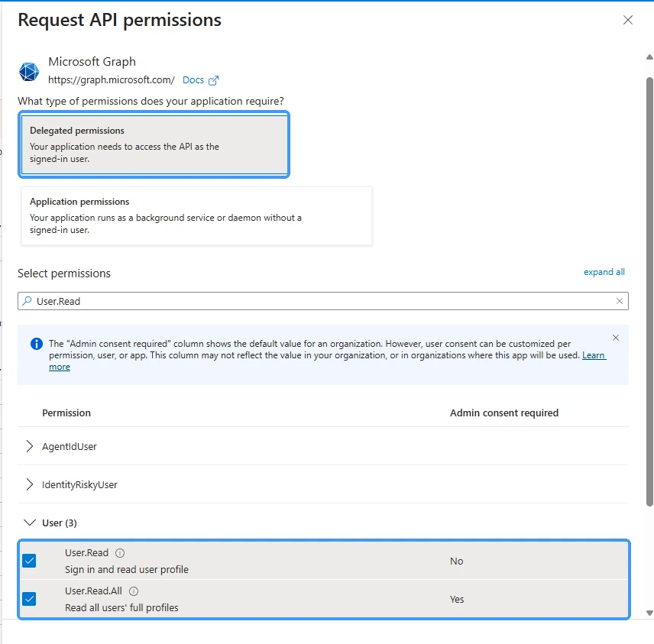The width and height of the screenshot is (654, 644).
Task: Click the vertical scrollbar thumb
Action: [649, 292]
